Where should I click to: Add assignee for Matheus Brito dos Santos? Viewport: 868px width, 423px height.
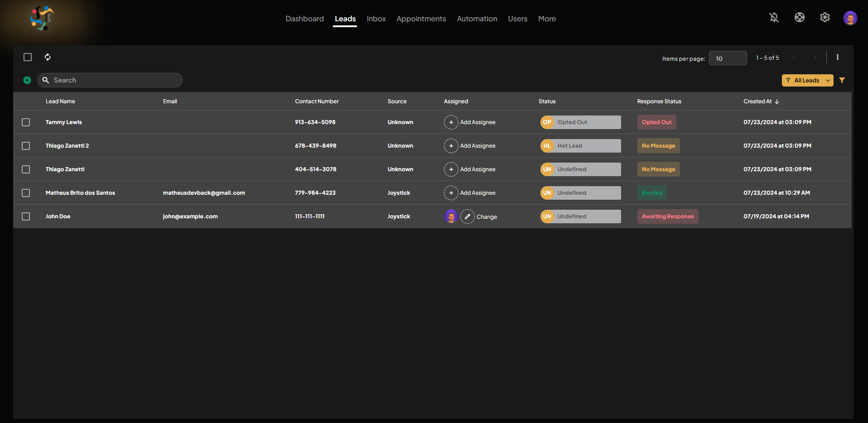click(x=470, y=193)
